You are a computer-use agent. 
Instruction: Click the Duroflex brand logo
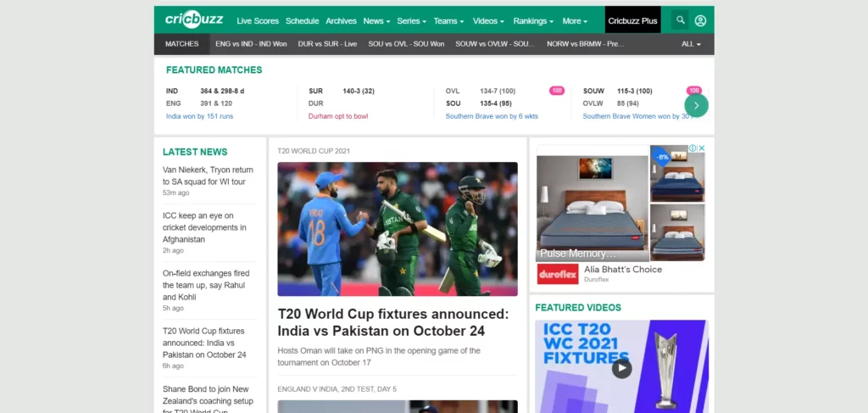[x=558, y=274]
